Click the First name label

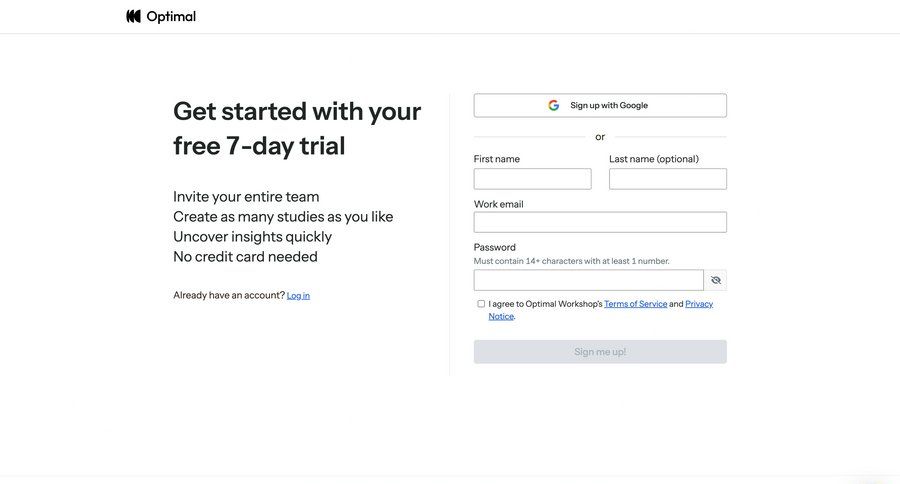click(497, 159)
